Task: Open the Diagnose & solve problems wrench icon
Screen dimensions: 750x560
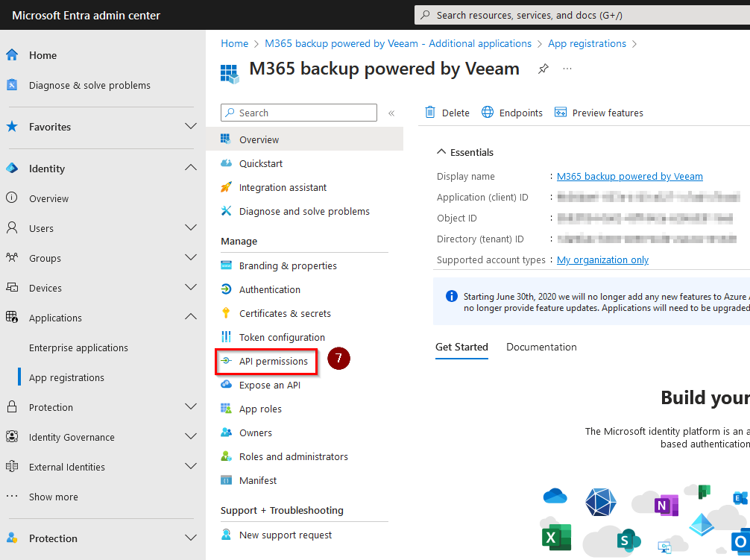Action: [x=12, y=85]
